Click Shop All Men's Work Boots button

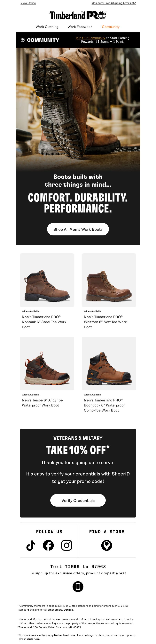[78, 229]
